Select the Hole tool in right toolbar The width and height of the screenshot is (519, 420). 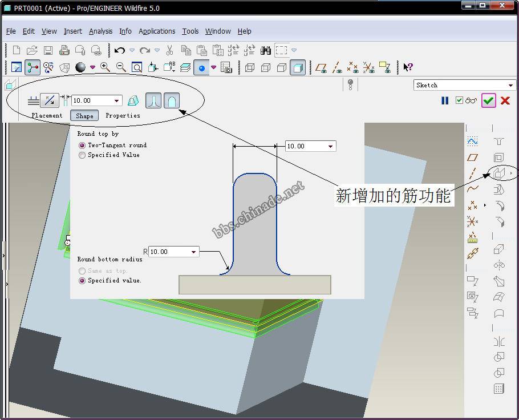tap(498, 142)
